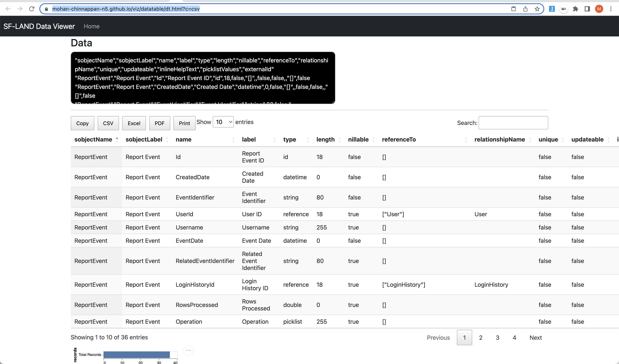Click inside the CSV data textarea
Viewport: 619px width, 364px height.
pyautogui.click(x=203, y=78)
